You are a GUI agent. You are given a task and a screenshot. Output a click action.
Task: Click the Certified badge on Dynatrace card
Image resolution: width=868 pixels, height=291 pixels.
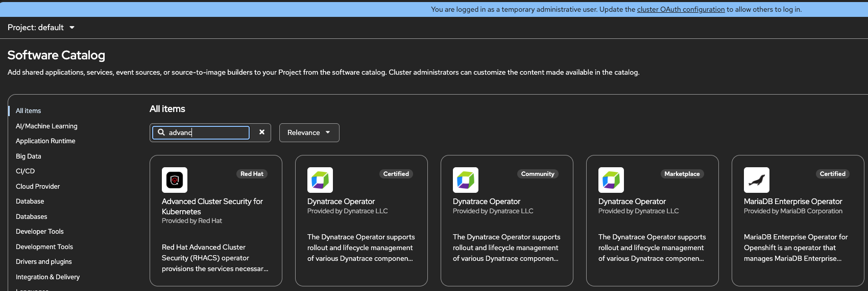[396, 174]
